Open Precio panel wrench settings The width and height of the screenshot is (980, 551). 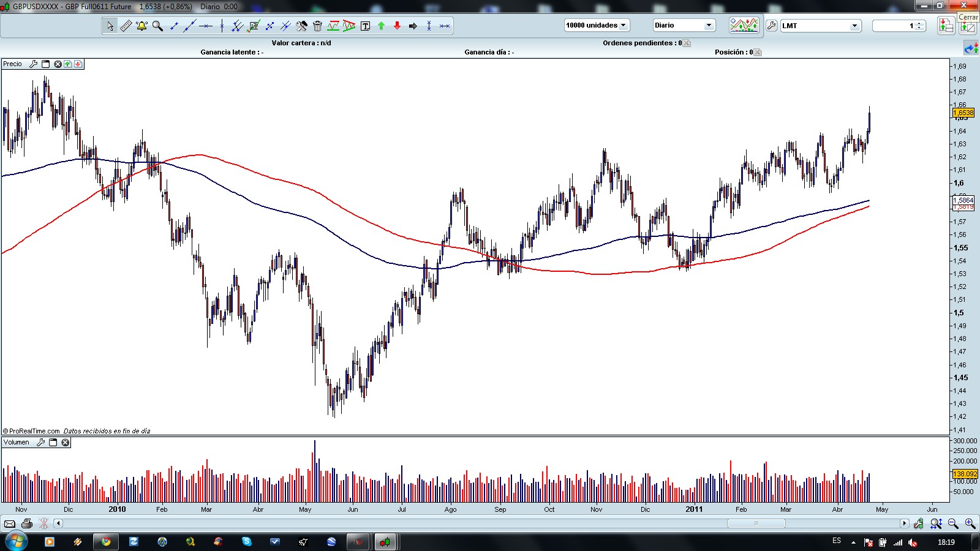click(x=34, y=64)
